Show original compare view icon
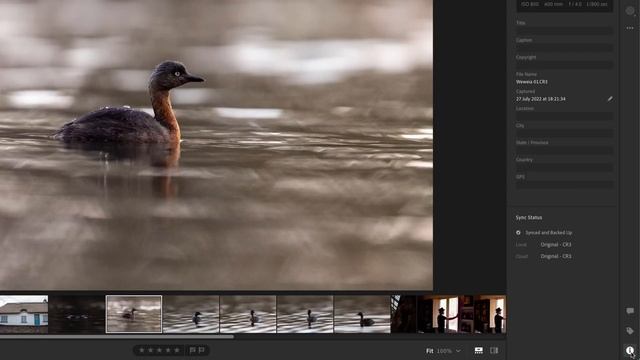 pos(494,351)
